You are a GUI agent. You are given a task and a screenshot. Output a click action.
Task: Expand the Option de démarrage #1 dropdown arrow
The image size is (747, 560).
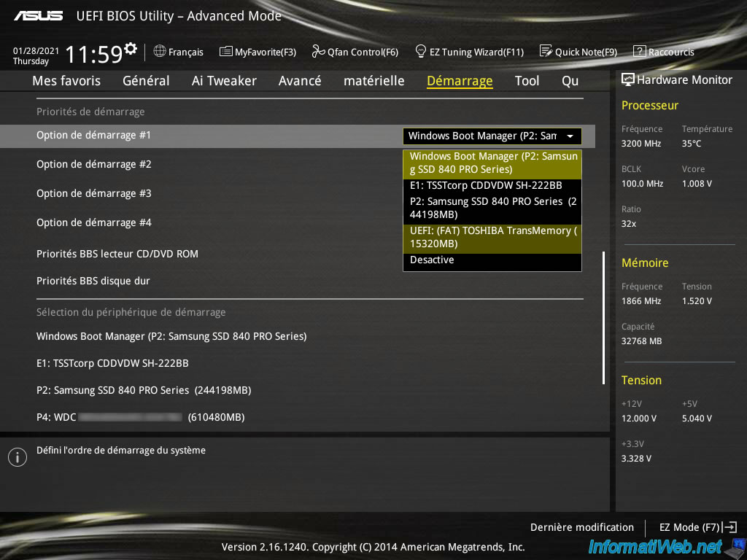coord(570,136)
